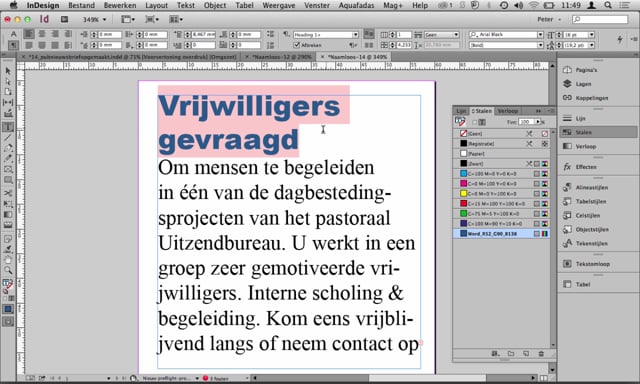This screenshot has height=384, width=640.
Task: Select the Gap tool
Action: [8, 102]
